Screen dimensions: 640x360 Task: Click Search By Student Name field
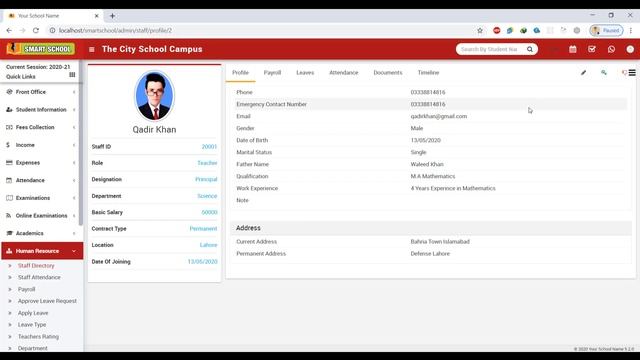491,49
